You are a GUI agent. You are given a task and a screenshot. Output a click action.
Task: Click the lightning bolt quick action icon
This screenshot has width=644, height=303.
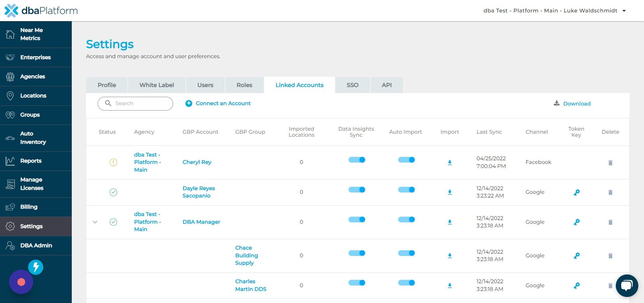[36, 267]
